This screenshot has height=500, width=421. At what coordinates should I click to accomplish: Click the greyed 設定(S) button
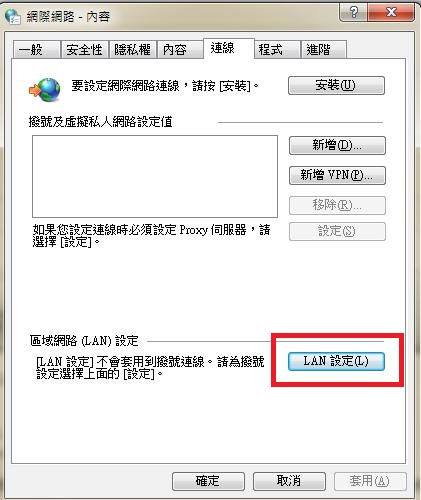(x=337, y=231)
